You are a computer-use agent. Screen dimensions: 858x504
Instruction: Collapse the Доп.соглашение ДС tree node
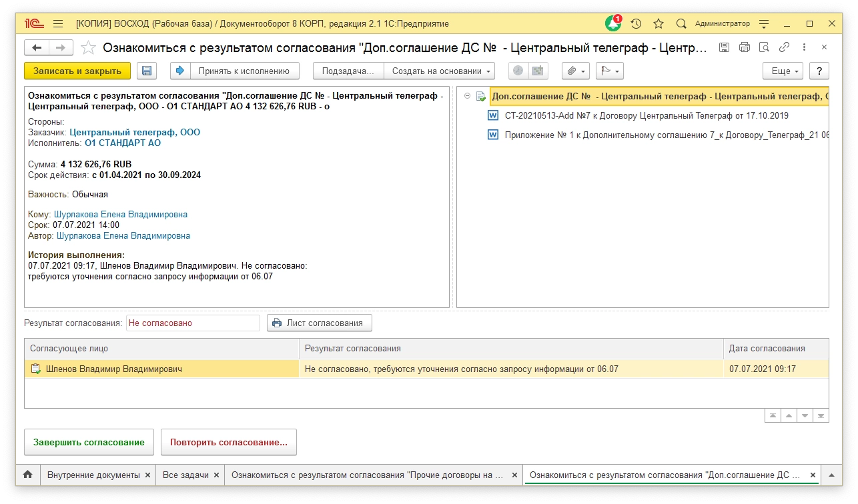pyautogui.click(x=468, y=97)
